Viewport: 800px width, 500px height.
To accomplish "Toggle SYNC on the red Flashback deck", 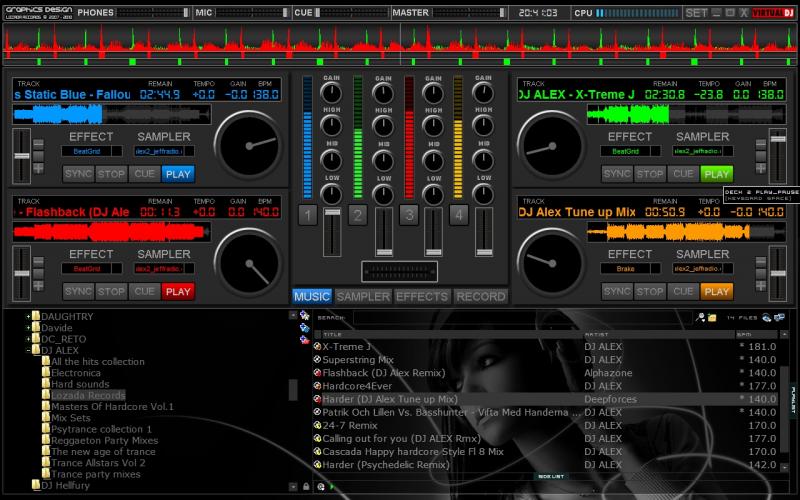I will coord(78,291).
